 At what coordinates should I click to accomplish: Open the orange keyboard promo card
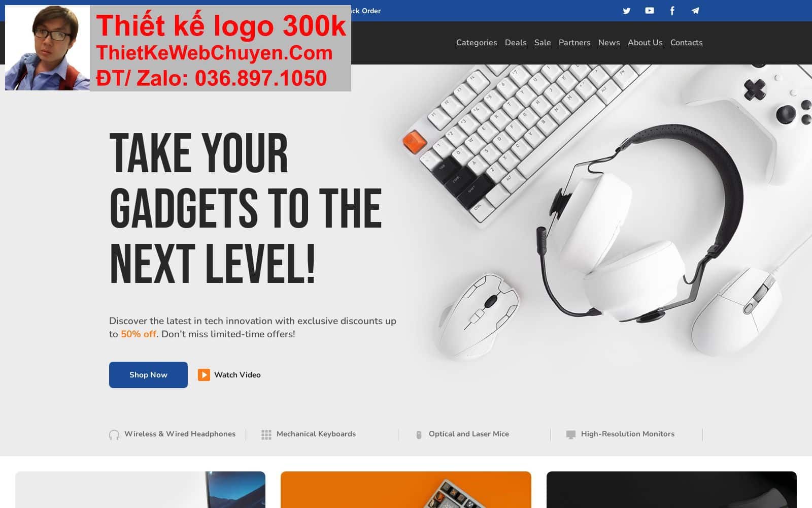[x=406, y=490]
